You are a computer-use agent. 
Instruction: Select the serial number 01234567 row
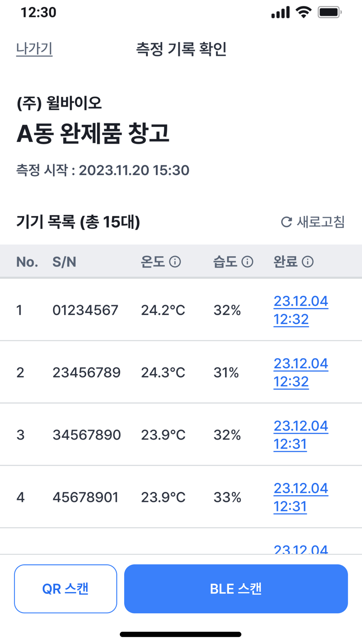pyautogui.click(x=85, y=310)
